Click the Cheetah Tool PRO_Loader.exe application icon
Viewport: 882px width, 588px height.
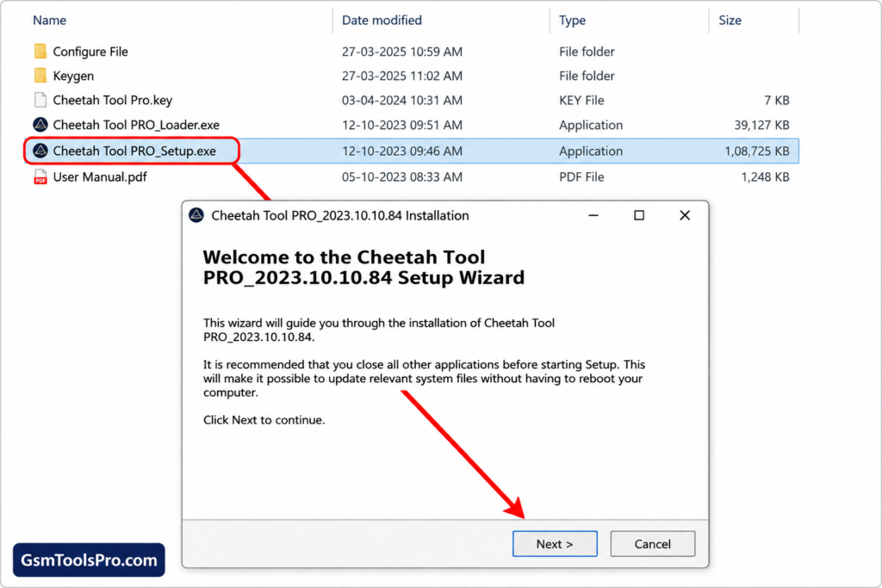click(40, 124)
